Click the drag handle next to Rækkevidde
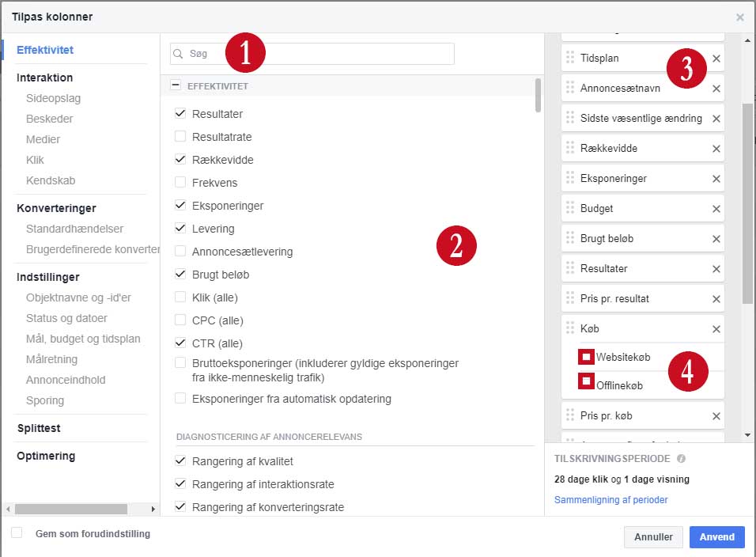Viewport: 756px width, 557px height. [572, 148]
